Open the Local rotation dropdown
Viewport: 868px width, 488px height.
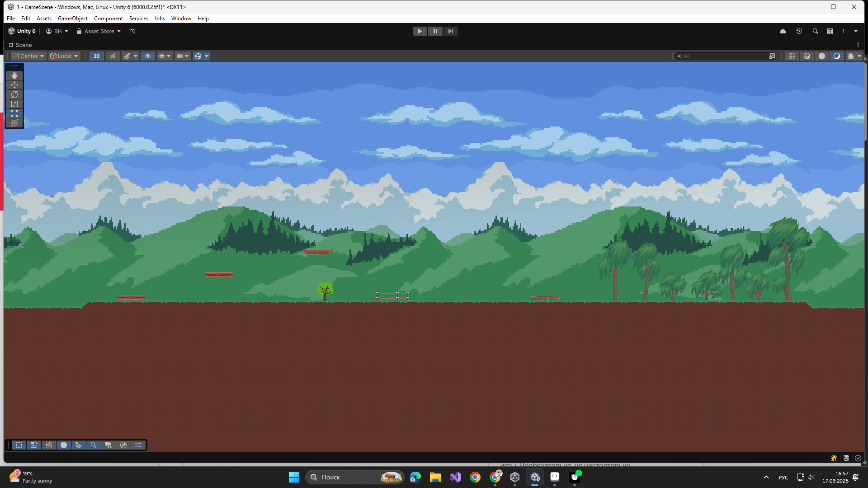click(x=64, y=56)
